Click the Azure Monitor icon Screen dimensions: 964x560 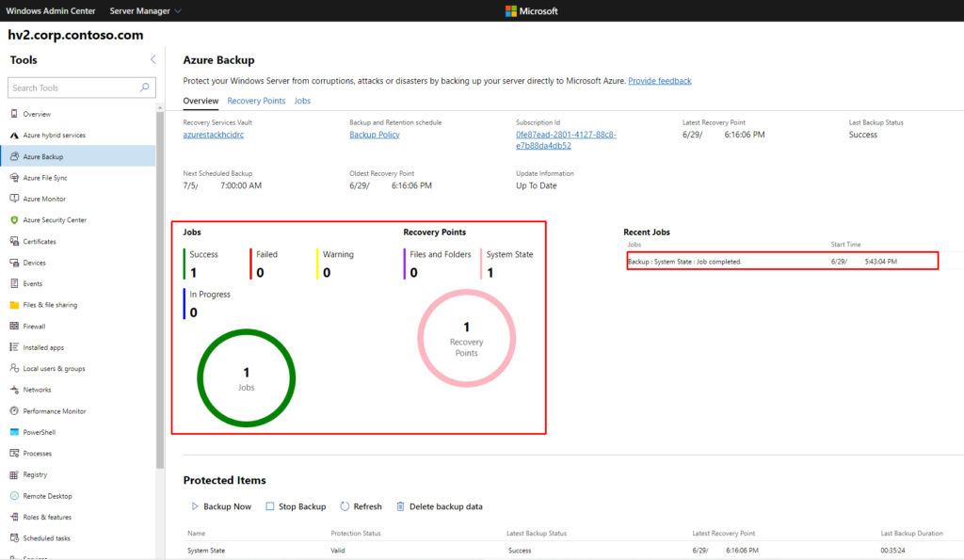pos(14,199)
